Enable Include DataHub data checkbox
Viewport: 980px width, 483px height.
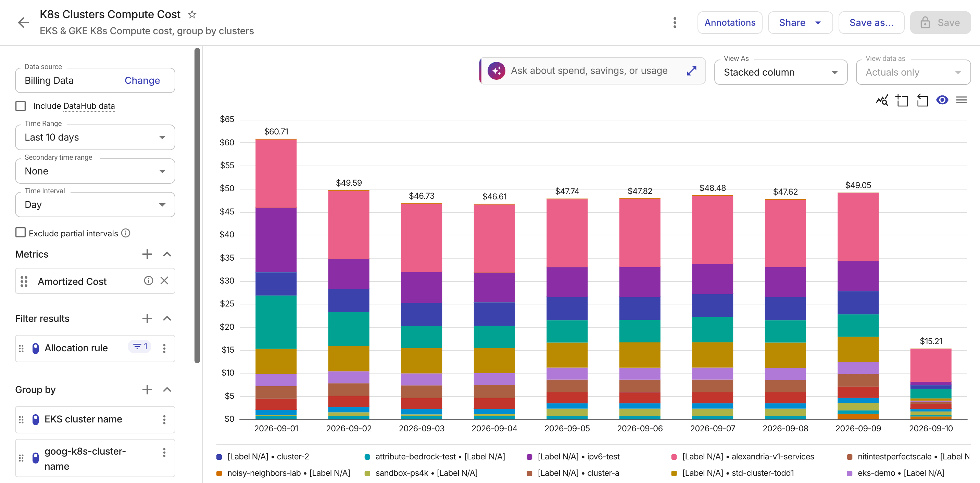pos(21,106)
